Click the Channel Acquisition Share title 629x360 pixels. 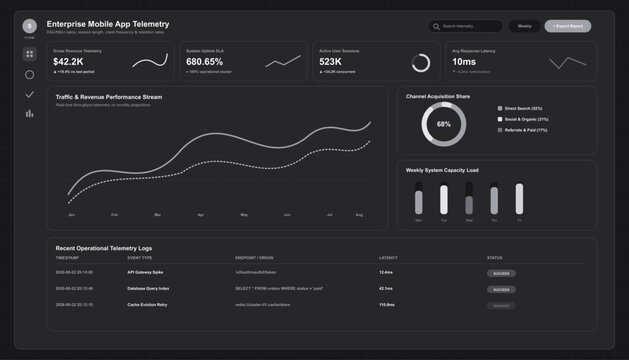[x=438, y=96]
